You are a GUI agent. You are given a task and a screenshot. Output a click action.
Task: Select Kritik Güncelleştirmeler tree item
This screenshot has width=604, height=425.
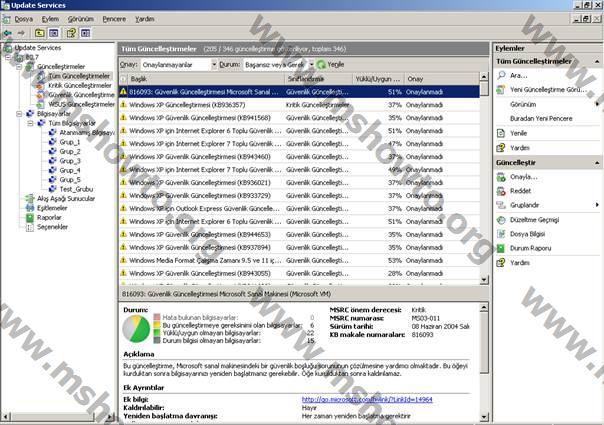[x=80, y=86]
